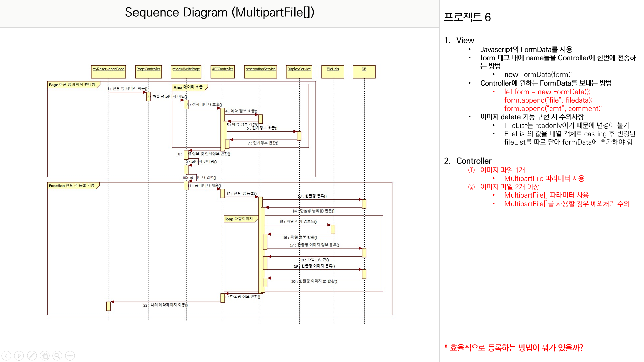Click the DisplayService lifeline box

point(299,72)
